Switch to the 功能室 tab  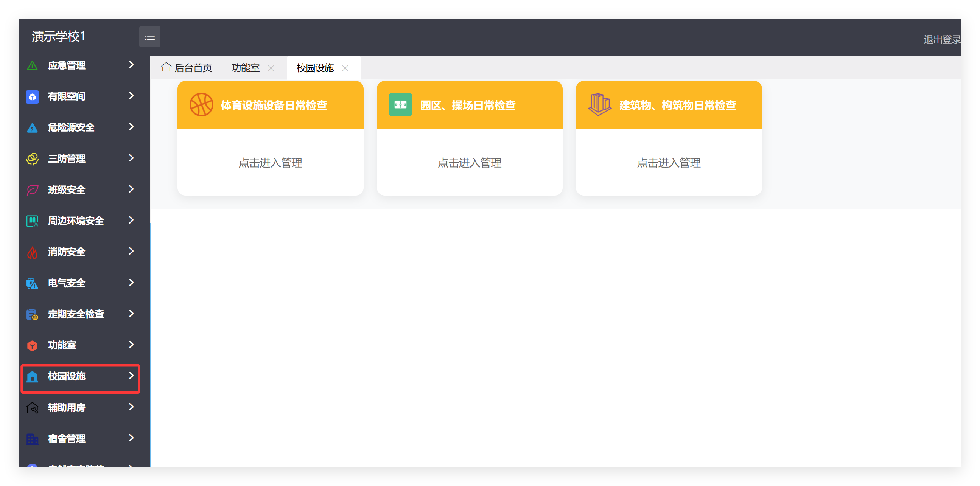click(x=246, y=68)
